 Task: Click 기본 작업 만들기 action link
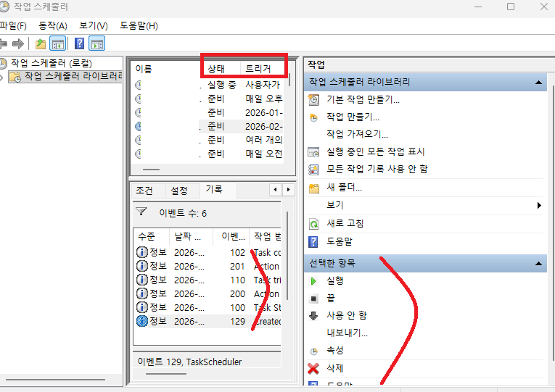click(363, 100)
